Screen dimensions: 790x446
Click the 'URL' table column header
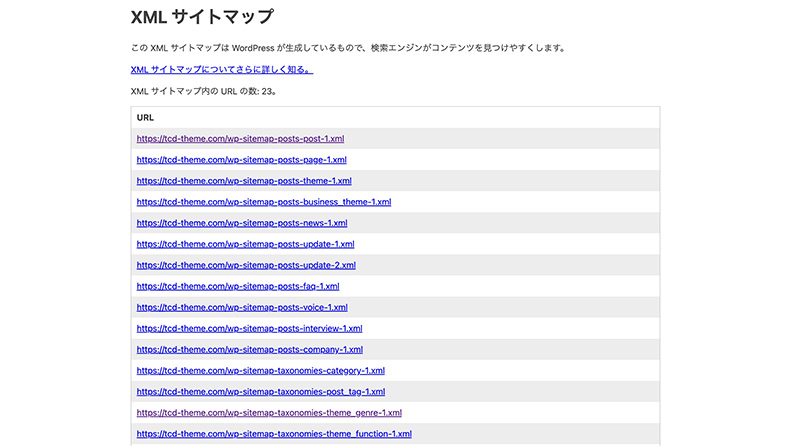[x=145, y=118]
